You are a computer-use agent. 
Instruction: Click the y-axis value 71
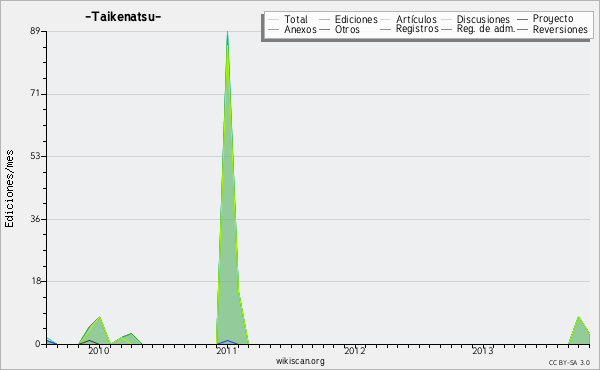point(35,94)
